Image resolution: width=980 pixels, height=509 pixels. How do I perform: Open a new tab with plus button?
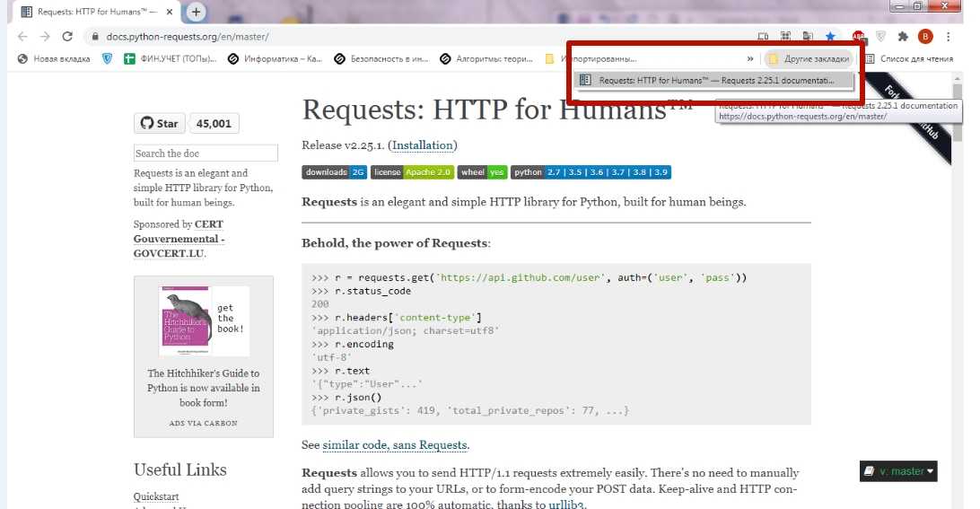(196, 12)
